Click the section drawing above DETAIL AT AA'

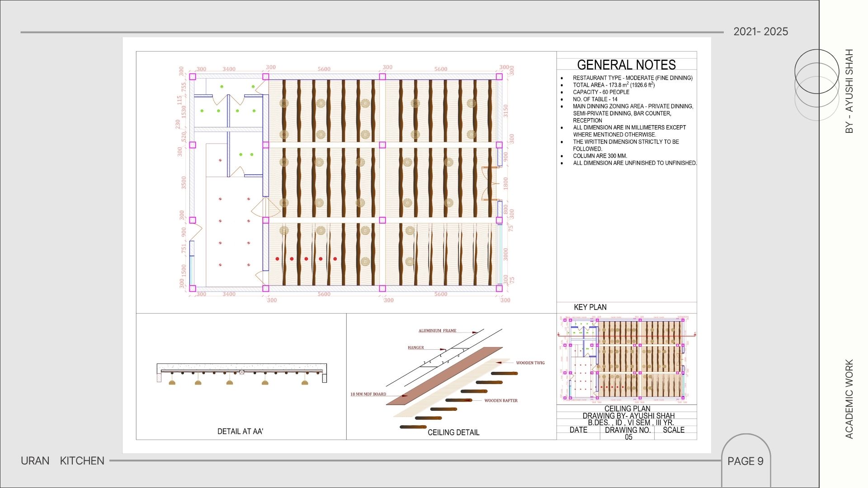click(x=241, y=373)
